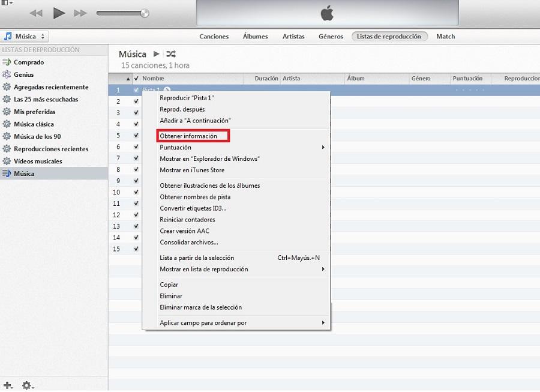The image size is (540, 392).
Task: Uncheck the checkbox for track 15
Action: (136, 249)
